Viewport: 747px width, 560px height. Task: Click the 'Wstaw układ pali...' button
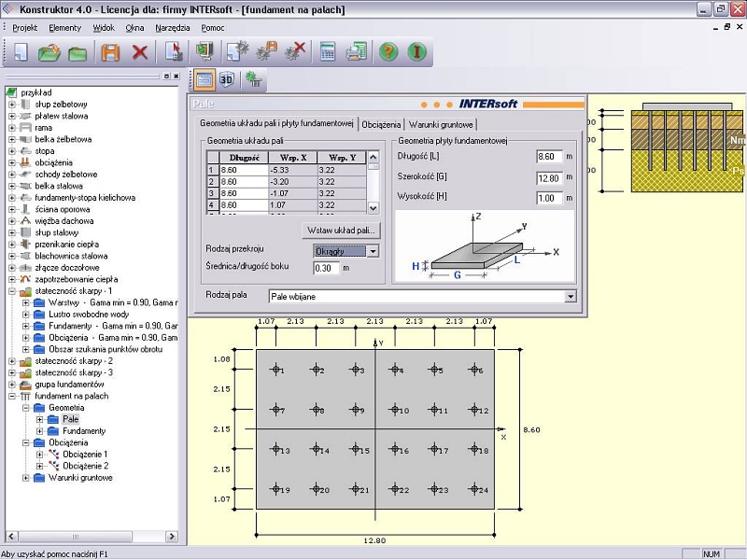pos(341,231)
